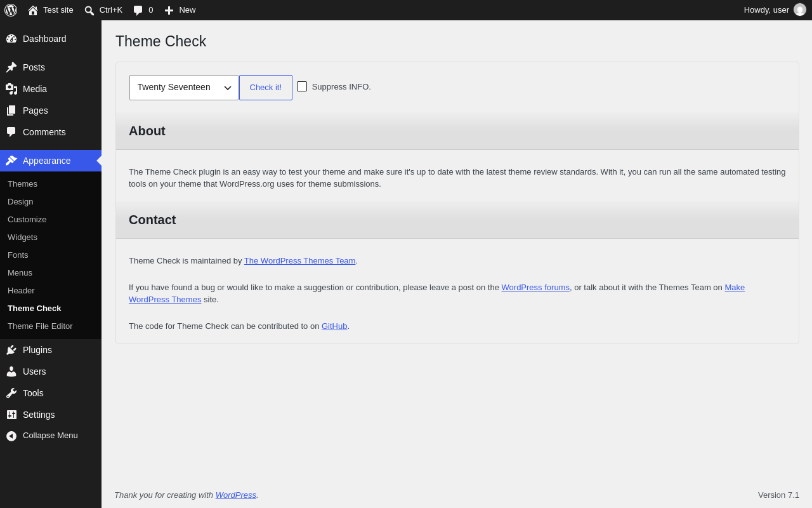This screenshot has width=812, height=508.
Task: Click the Pages icon in sidebar
Action: (x=11, y=110)
